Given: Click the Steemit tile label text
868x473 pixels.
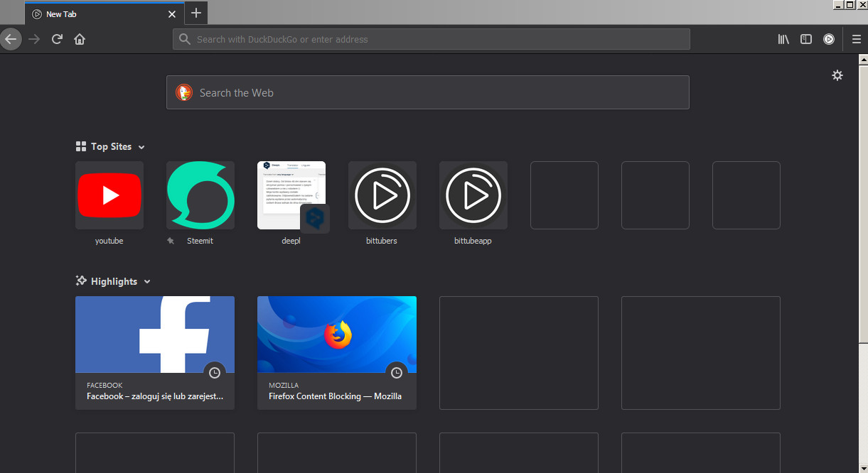Looking at the screenshot, I should pyautogui.click(x=200, y=241).
